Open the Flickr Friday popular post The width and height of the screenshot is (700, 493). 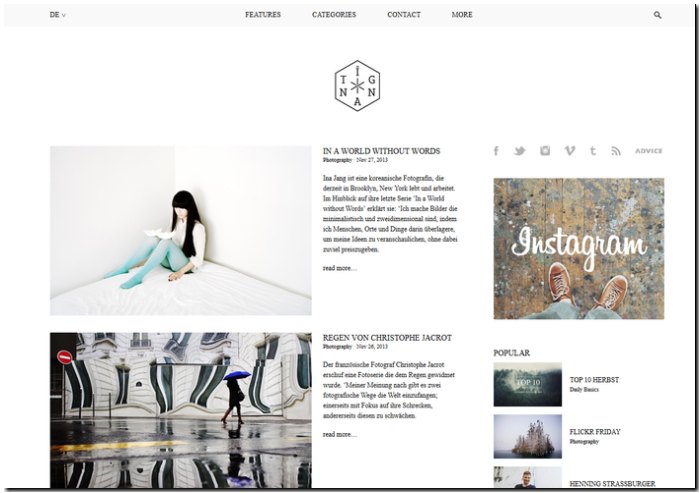(x=595, y=432)
